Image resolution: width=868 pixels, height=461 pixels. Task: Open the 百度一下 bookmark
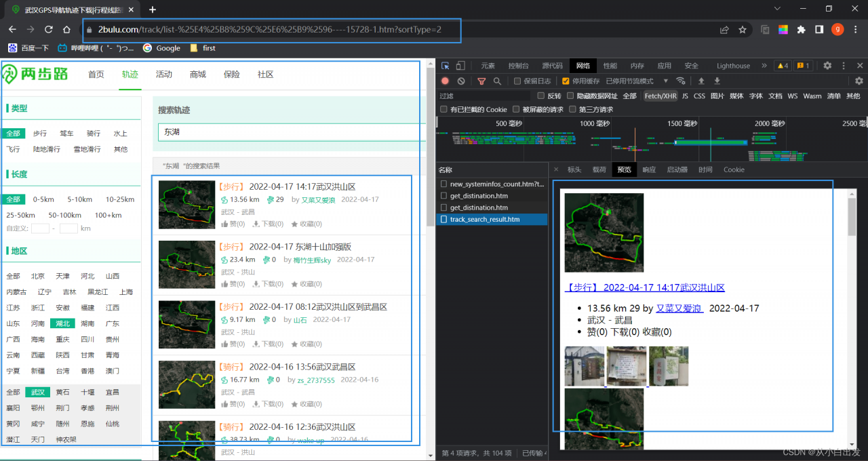29,48
